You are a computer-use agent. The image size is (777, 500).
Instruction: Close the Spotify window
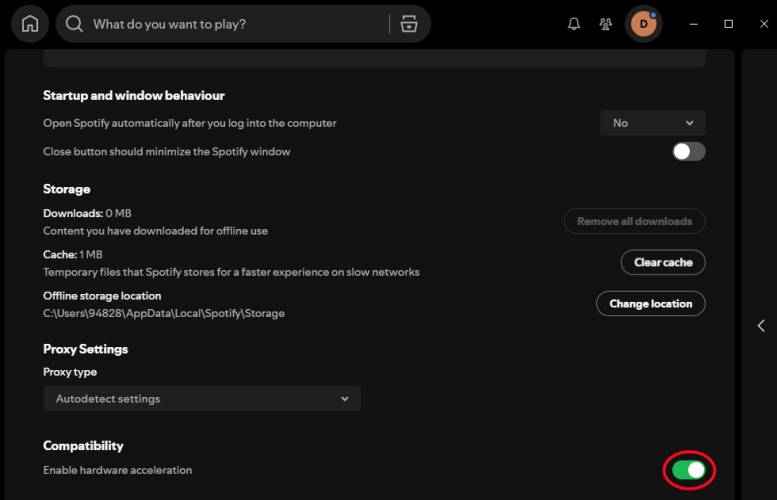[x=764, y=24]
